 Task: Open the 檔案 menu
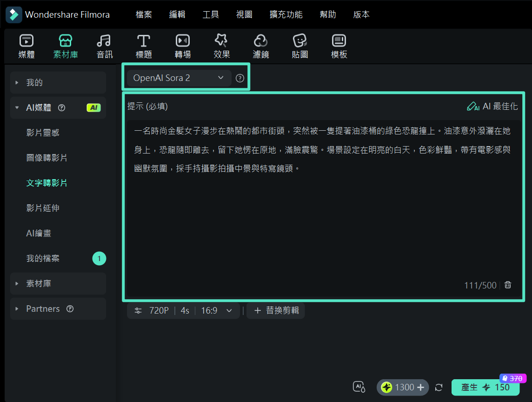click(144, 14)
